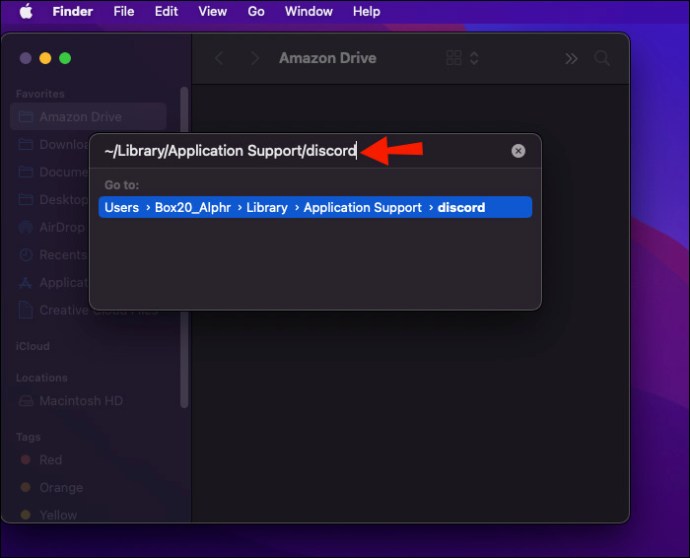Screen dimensions: 690x558
Task: Select the Red tag
Action: coord(41,460)
